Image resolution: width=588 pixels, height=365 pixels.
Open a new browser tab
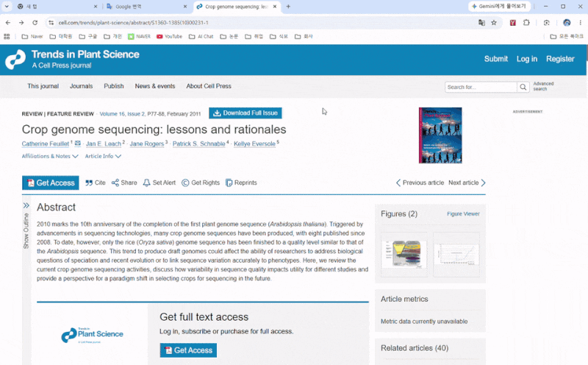coord(288,7)
